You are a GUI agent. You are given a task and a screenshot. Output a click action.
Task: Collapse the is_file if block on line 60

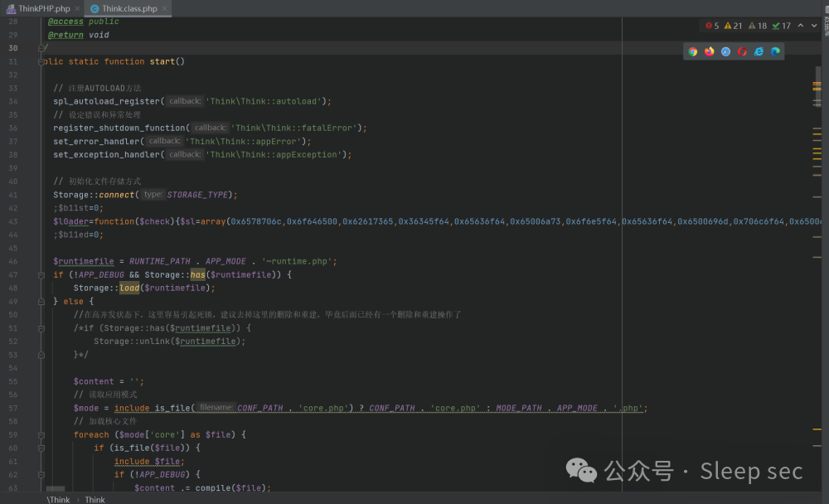[41, 448]
